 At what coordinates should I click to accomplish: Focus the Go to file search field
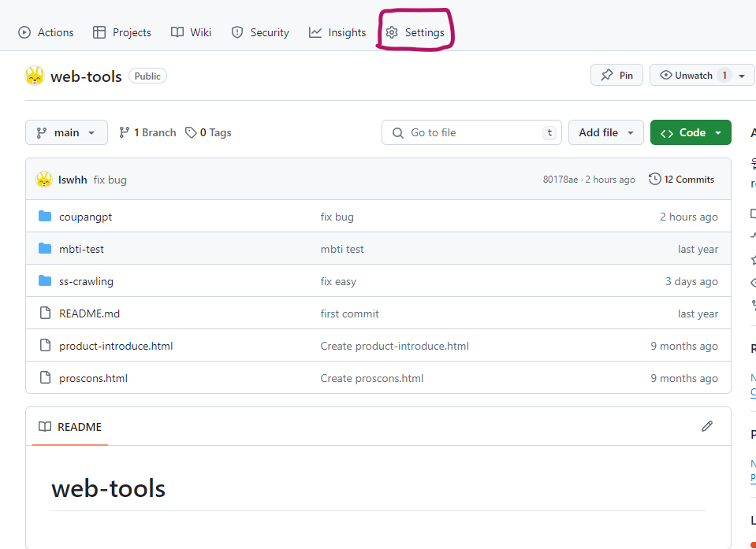coord(471,132)
